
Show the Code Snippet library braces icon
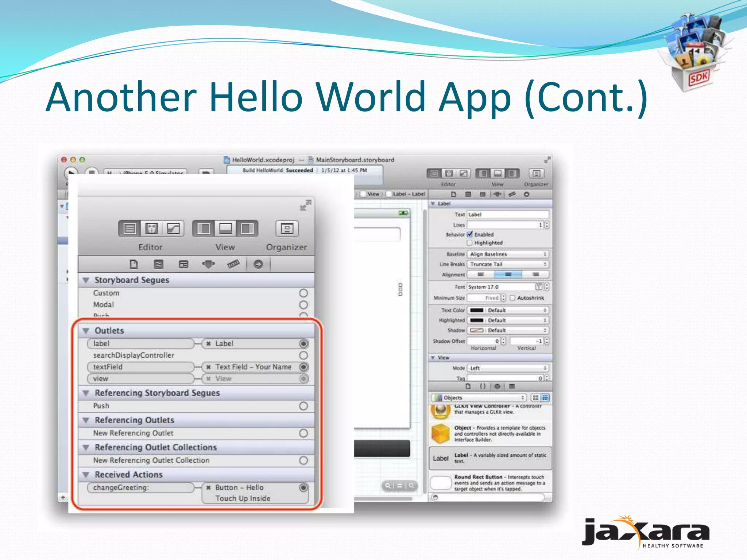pos(483,386)
